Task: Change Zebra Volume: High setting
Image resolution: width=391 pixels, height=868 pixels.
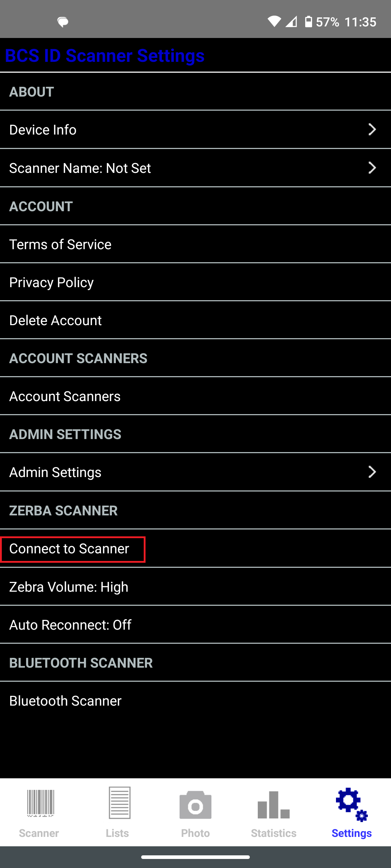Action: 195,587
